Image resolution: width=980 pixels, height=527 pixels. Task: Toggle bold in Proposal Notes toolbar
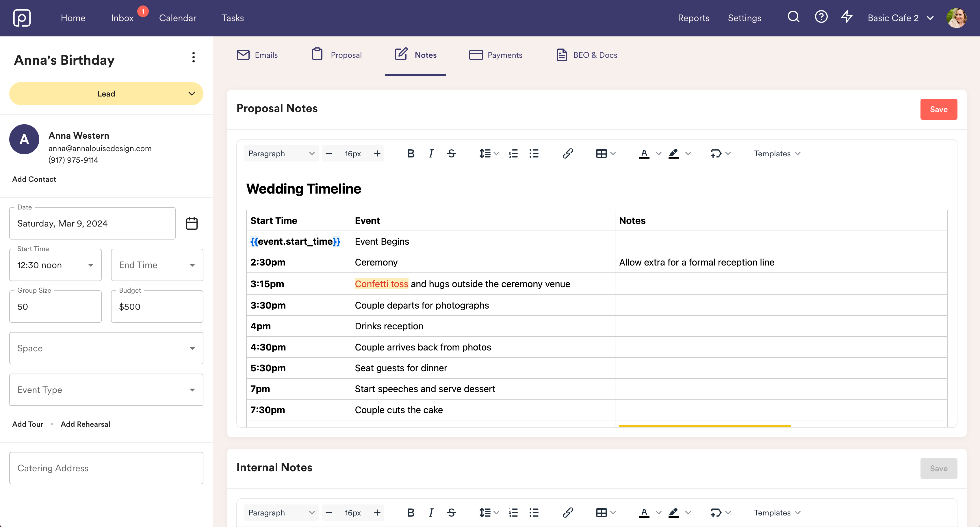click(411, 154)
